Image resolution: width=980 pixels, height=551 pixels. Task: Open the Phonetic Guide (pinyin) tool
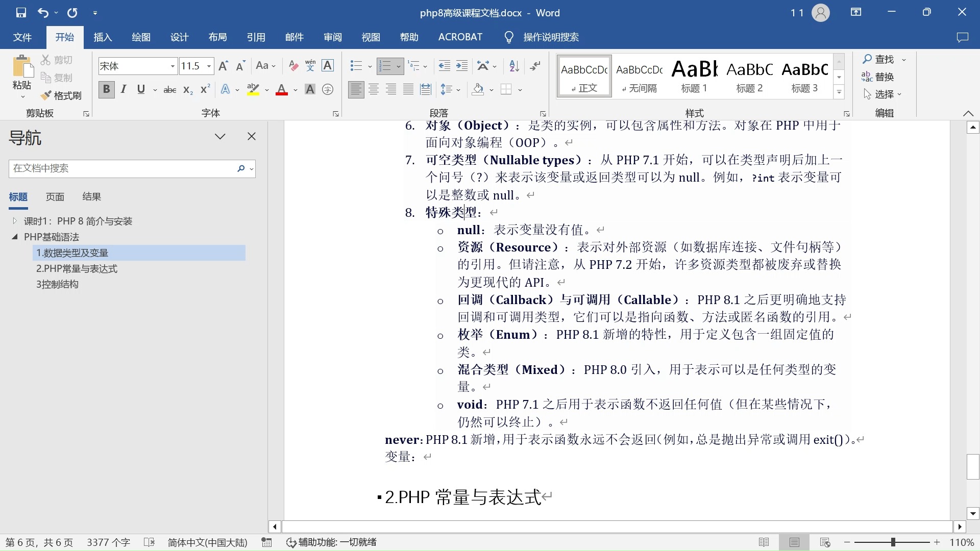pyautogui.click(x=310, y=66)
